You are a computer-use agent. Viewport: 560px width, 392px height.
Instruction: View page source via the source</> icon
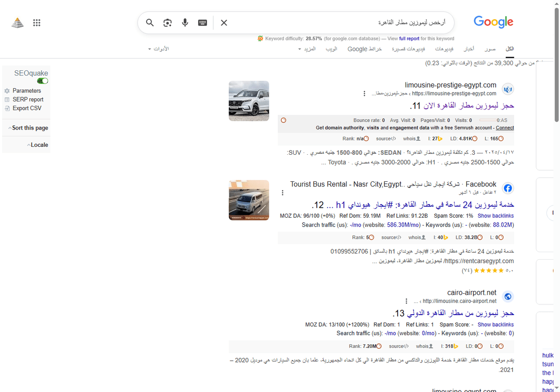pos(385,138)
